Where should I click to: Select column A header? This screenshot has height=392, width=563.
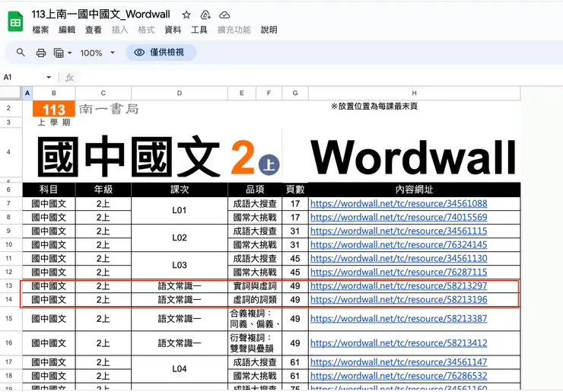point(27,93)
